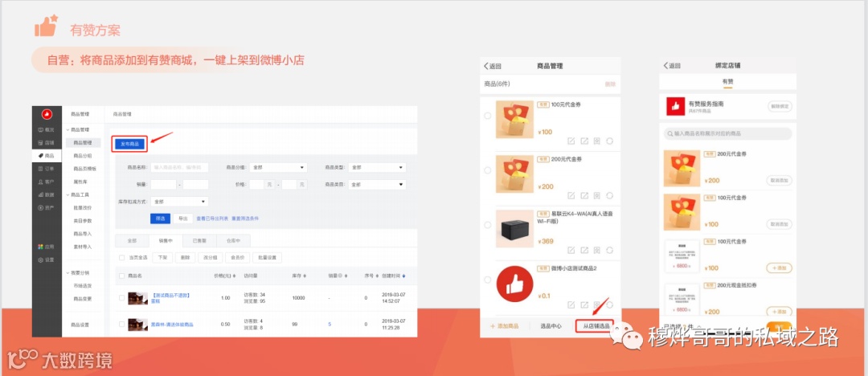Select the radio button for 100元代金券 in 商品管理
This screenshot has width=868, height=376.
click(487, 116)
